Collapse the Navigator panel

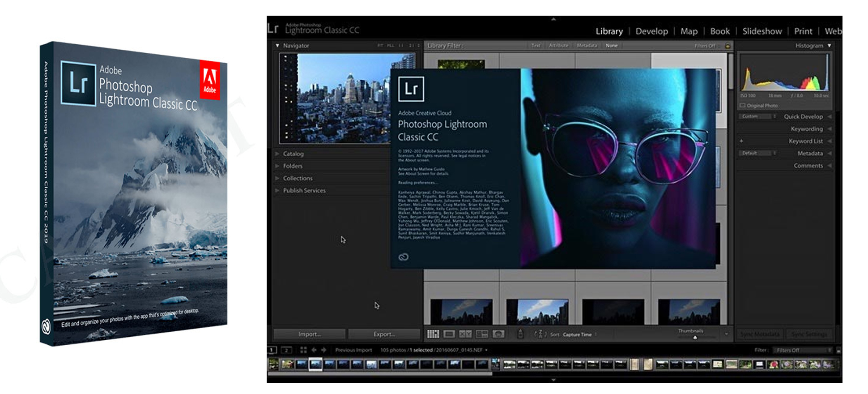pyautogui.click(x=277, y=46)
